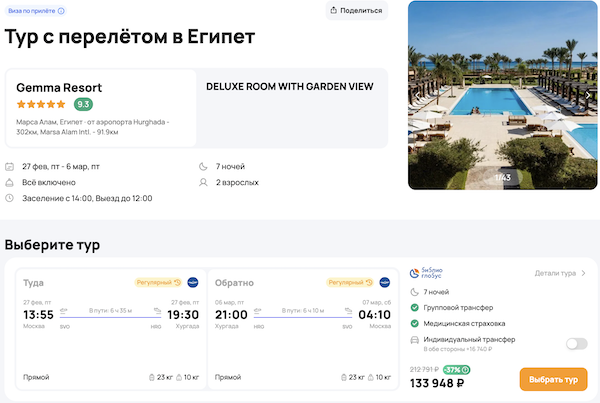
Task: Click the green check by 'Медицинская страховка'
Action: coord(415,324)
